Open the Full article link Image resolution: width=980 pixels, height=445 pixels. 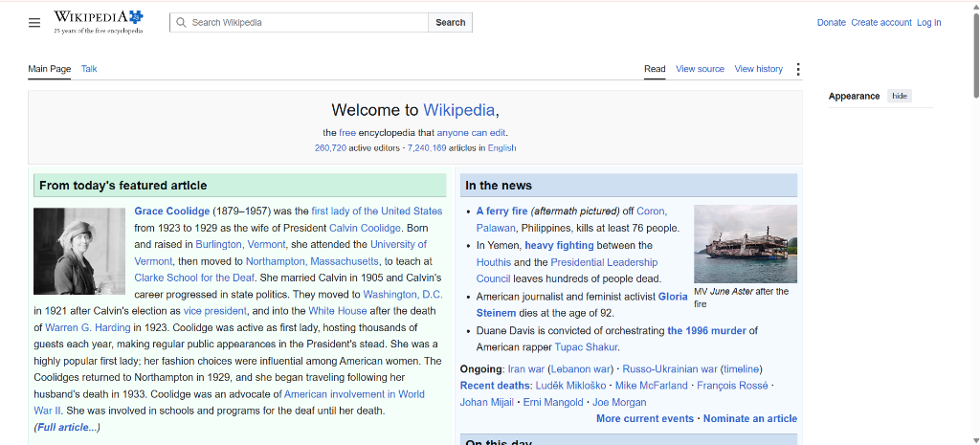tap(68, 428)
